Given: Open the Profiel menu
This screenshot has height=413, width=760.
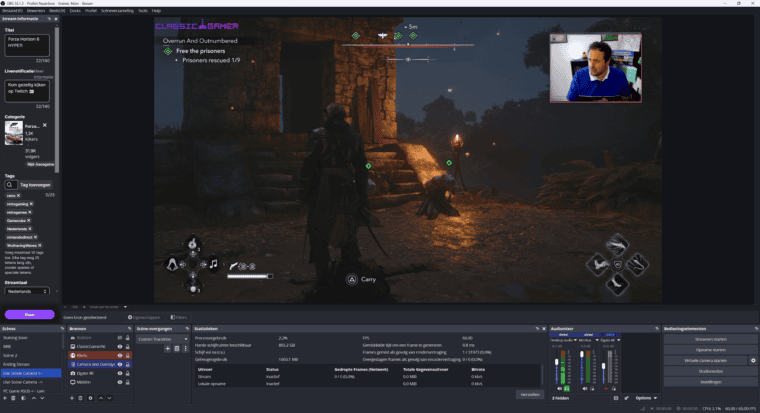Looking at the screenshot, I should click(x=91, y=11).
